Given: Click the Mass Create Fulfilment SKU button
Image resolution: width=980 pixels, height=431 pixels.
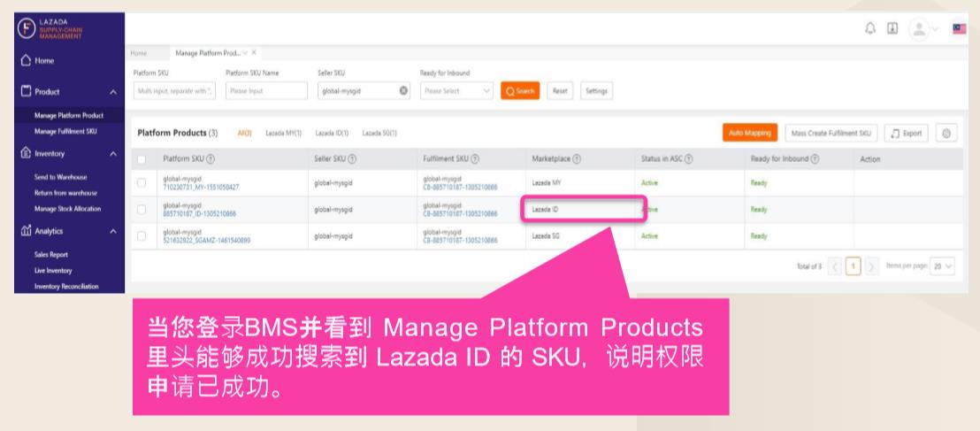Looking at the screenshot, I should pyautogui.click(x=831, y=133).
